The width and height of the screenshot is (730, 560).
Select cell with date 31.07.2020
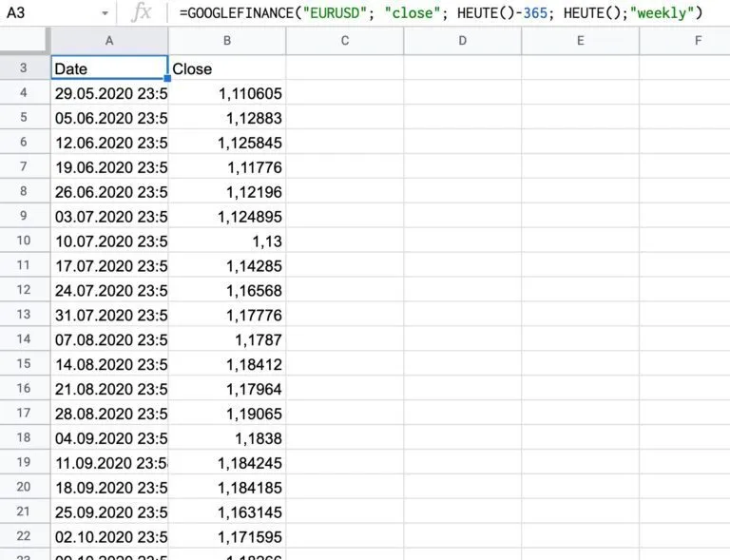point(109,315)
